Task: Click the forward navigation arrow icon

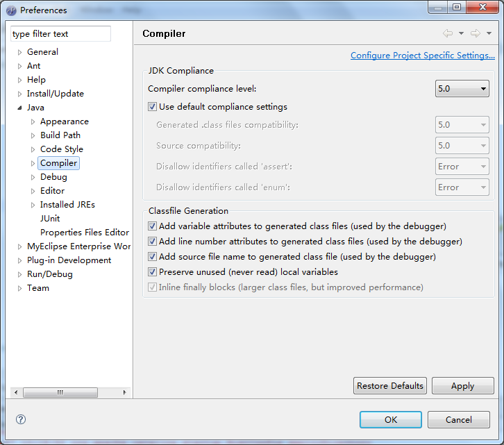Action: click(476, 33)
